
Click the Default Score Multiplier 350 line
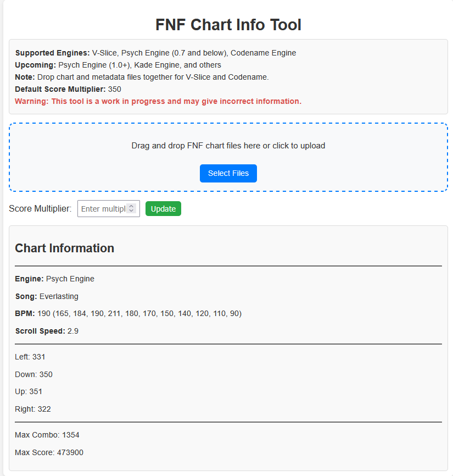tap(68, 89)
